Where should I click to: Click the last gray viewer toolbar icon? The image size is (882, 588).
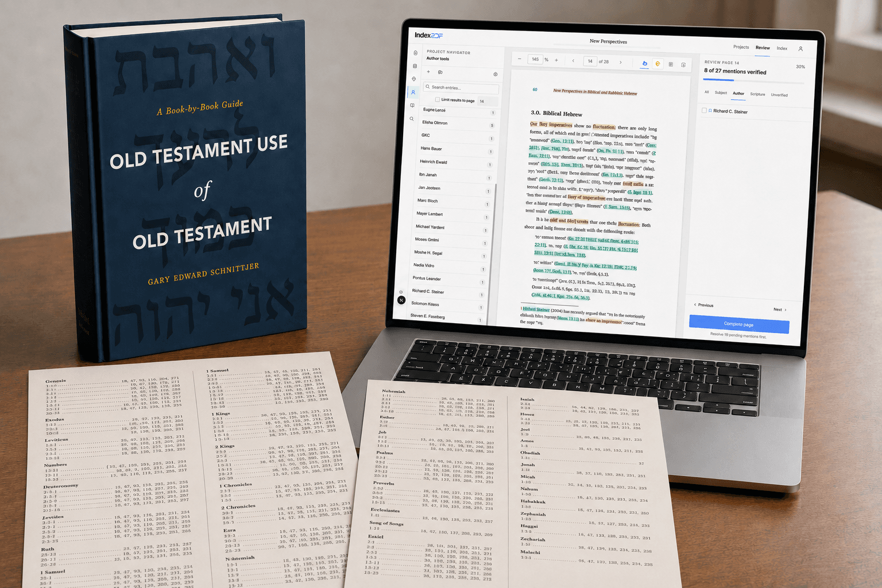pos(683,65)
